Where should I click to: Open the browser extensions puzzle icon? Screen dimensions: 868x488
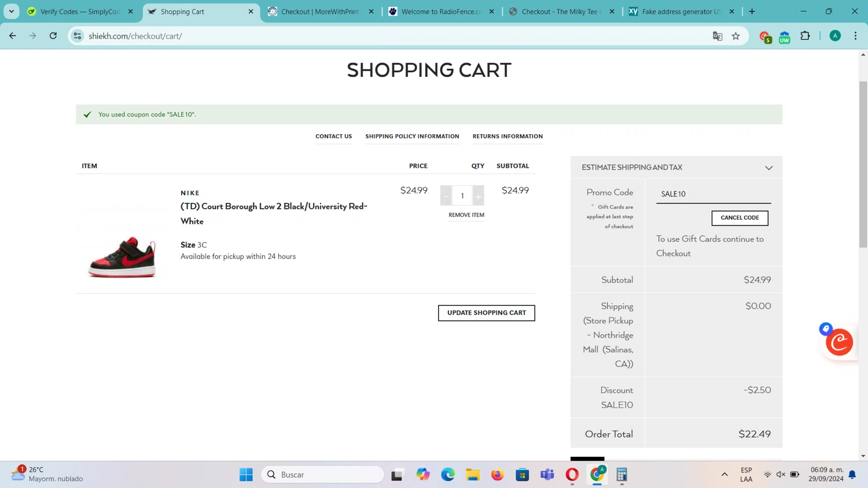click(805, 36)
